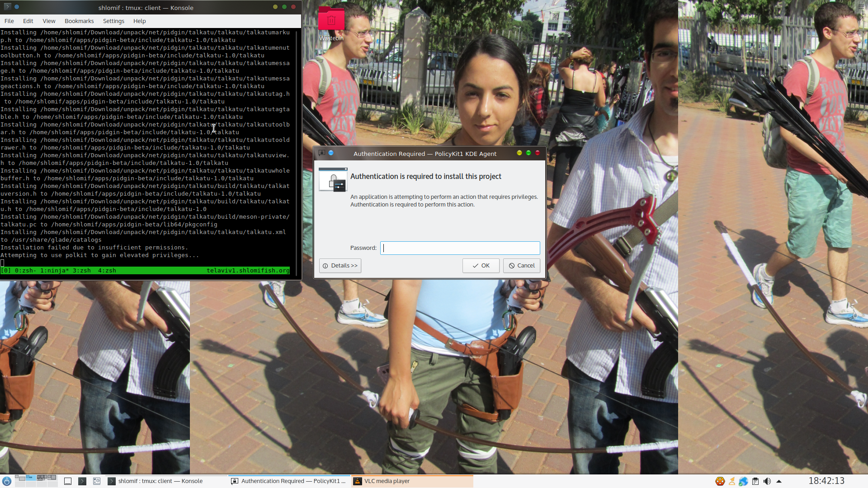This screenshot has width=868, height=488.
Task: Close the PolicyKit dialog with red button
Action: pyautogui.click(x=538, y=153)
